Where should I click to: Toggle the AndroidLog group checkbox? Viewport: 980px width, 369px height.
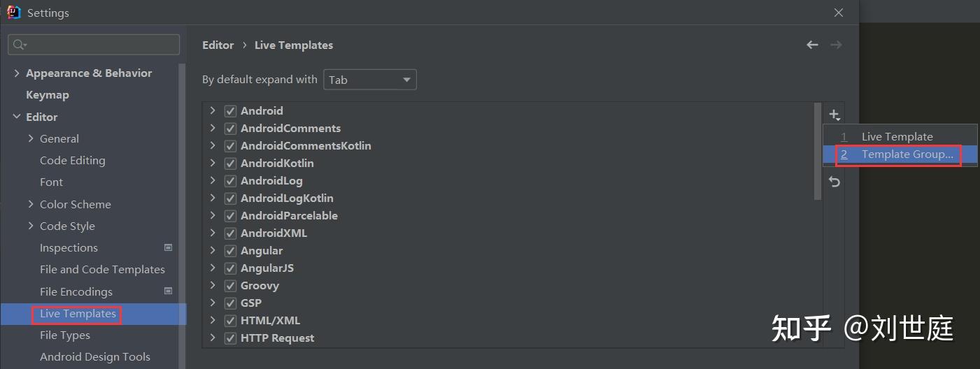coord(230,181)
